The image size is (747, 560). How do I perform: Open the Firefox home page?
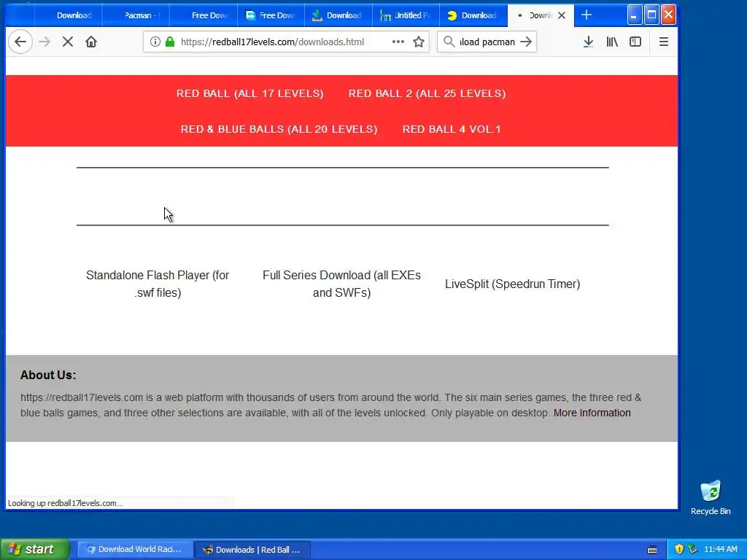(x=91, y=42)
